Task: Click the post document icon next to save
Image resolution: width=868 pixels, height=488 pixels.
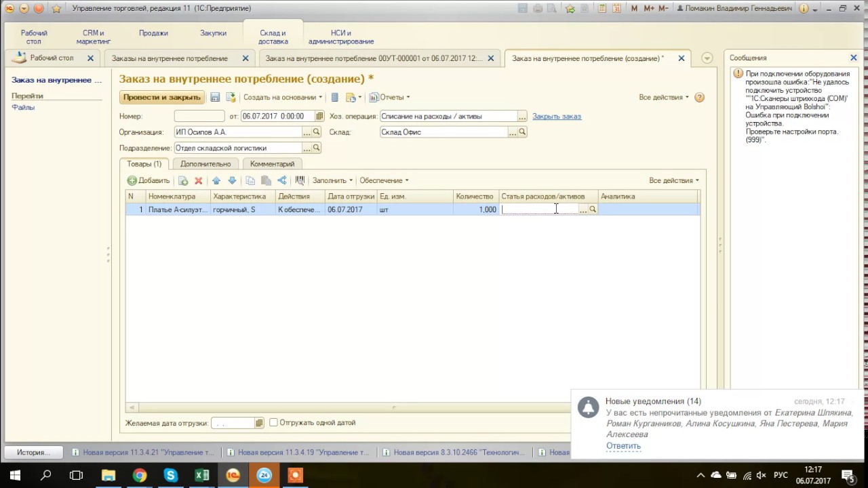Action: pos(231,97)
